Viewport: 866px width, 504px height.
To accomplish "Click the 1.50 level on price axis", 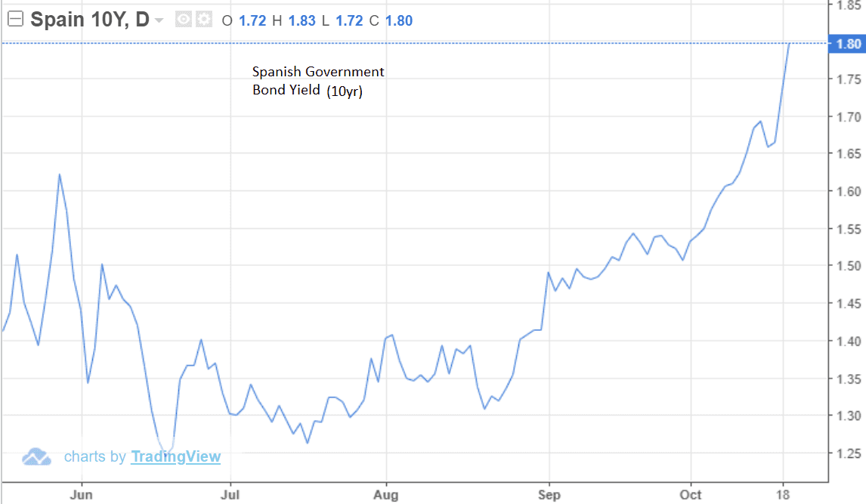I will 848,266.
